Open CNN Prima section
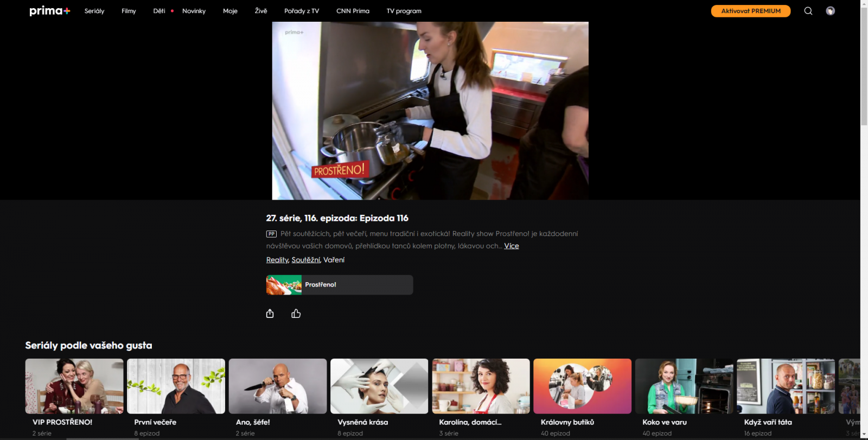The image size is (868, 440). [x=353, y=11]
